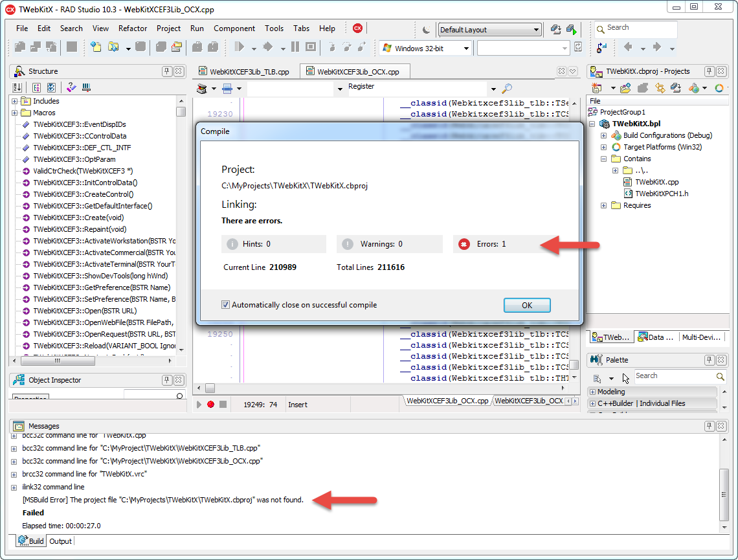Close the Object Inspector panel
This screenshot has width=738, height=560.
click(x=179, y=380)
